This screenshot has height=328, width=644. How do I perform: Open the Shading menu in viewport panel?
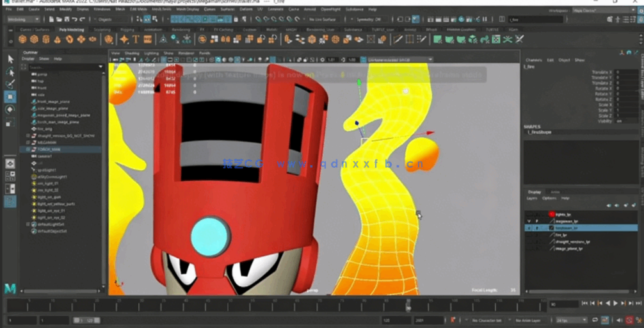coord(132,53)
